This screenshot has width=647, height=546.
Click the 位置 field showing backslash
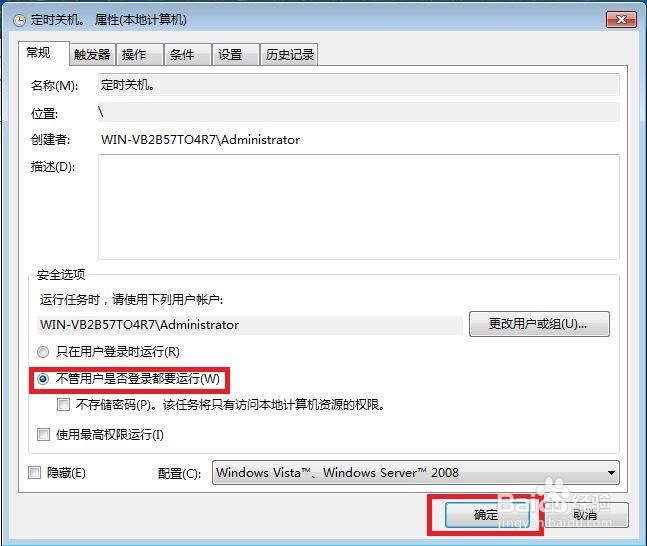click(x=359, y=112)
